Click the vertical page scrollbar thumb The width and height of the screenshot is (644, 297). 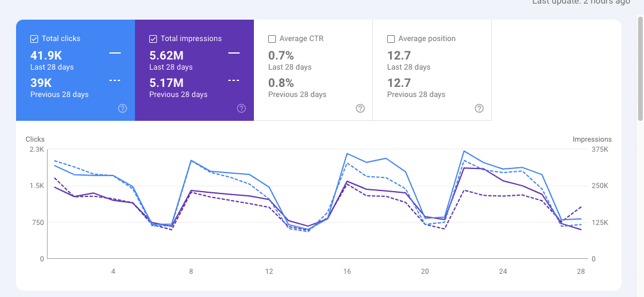[640, 68]
